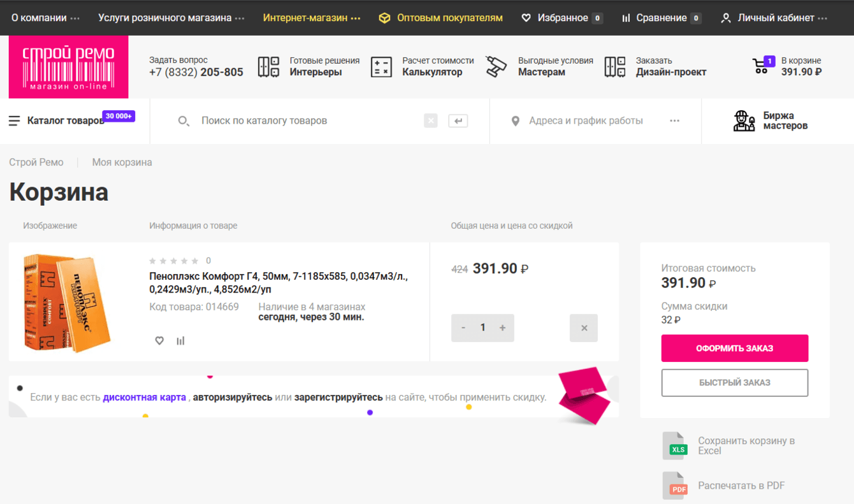Viewport: 854px width, 504px height.
Task: Decrease quantity with minus button
Action: 463,328
